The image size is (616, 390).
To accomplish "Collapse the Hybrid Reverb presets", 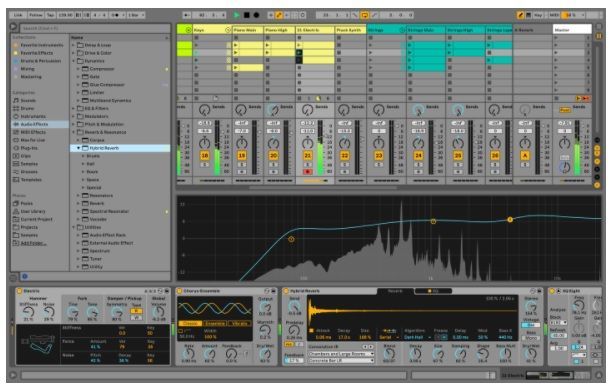I will pyautogui.click(x=78, y=148).
